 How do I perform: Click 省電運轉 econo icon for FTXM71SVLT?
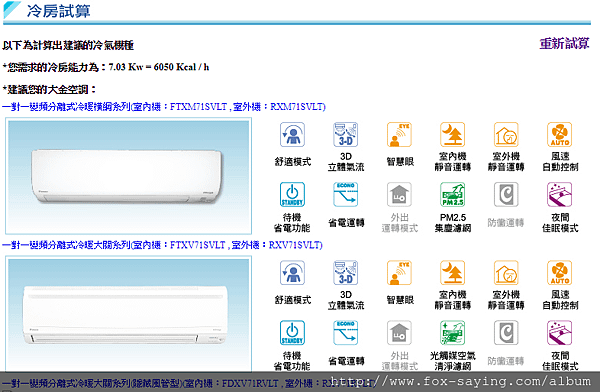[x=346, y=195]
